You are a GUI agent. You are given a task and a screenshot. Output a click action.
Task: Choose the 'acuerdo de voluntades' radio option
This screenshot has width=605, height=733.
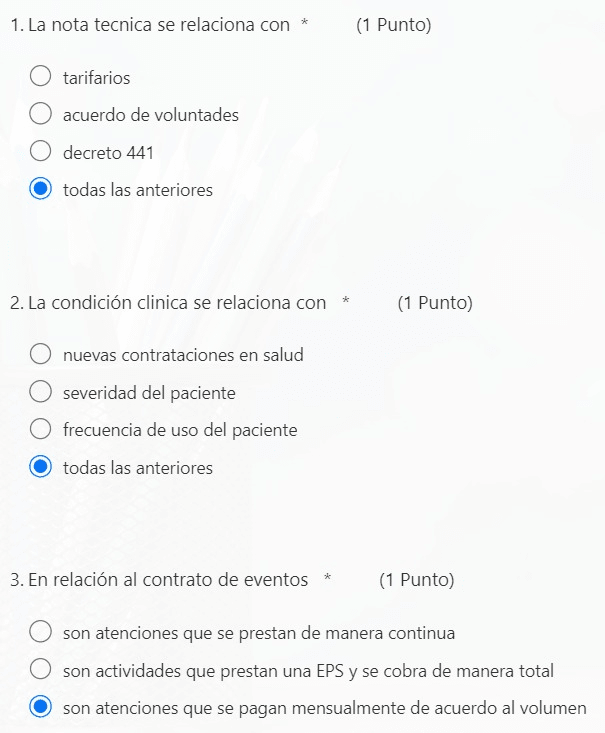(40, 114)
